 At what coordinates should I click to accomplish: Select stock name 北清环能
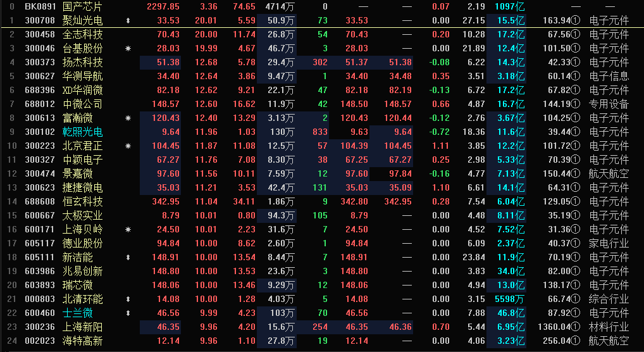click(82, 299)
